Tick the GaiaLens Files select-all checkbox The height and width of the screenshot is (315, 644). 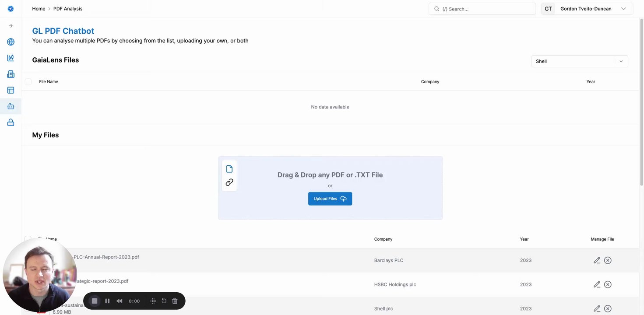point(28,82)
